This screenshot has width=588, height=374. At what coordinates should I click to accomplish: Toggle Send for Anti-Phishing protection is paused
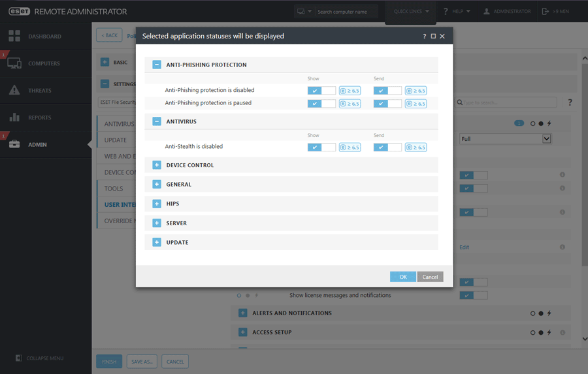click(387, 103)
